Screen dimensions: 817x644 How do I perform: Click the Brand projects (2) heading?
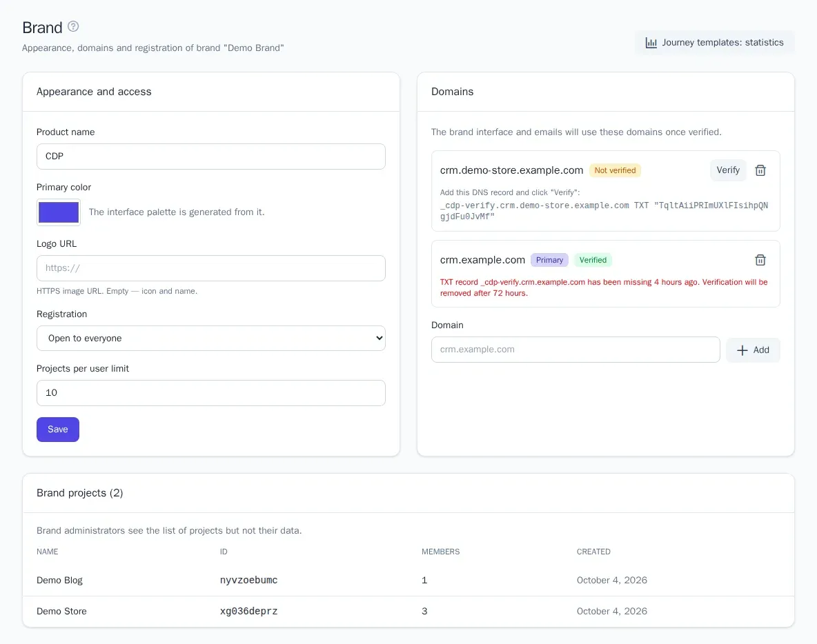[80, 493]
